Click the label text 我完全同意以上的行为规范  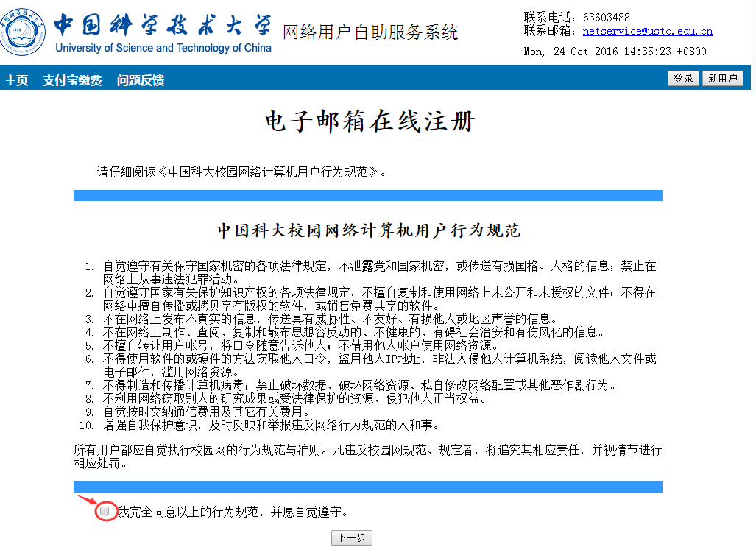[x=233, y=511]
